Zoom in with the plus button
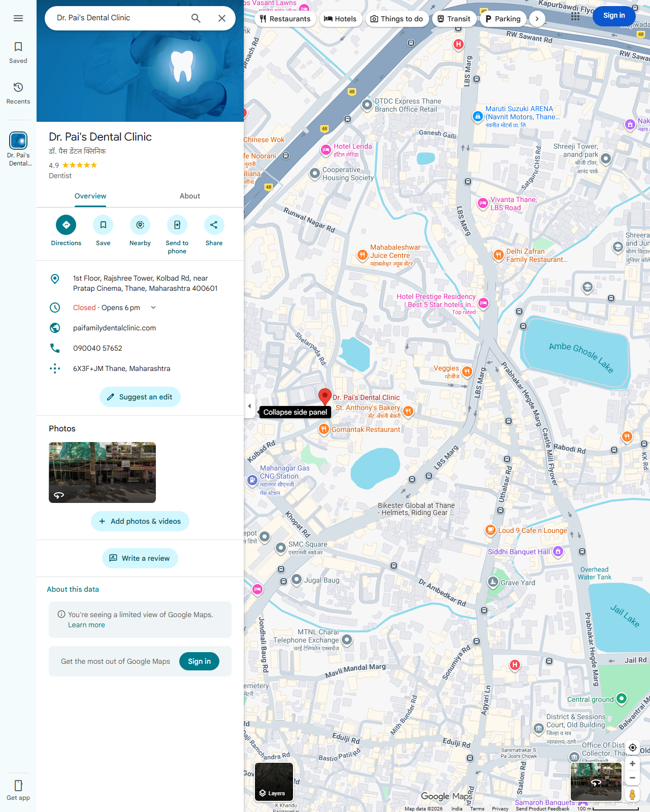650x812 pixels. click(633, 764)
